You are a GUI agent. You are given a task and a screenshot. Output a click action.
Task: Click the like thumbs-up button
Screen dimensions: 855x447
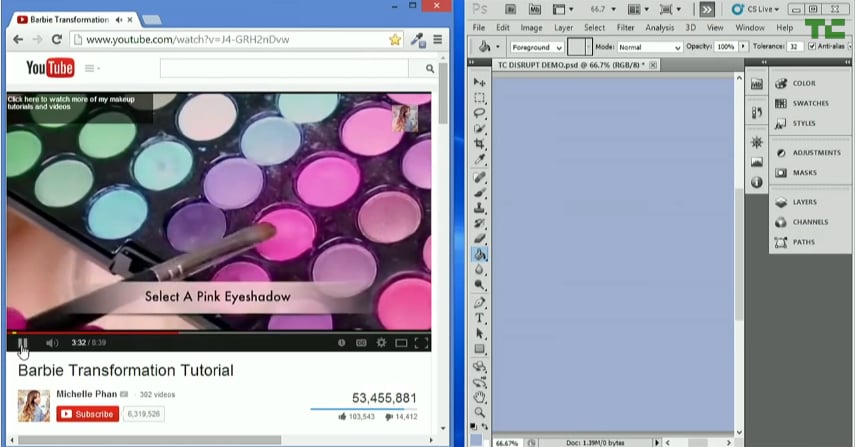pos(356,416)
